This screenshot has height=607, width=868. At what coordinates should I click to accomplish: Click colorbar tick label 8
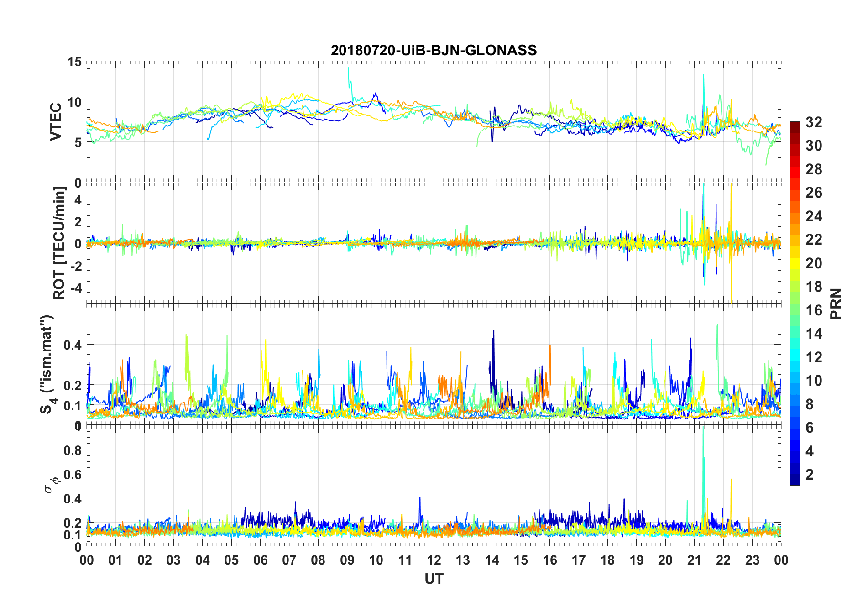coord(810,404)
